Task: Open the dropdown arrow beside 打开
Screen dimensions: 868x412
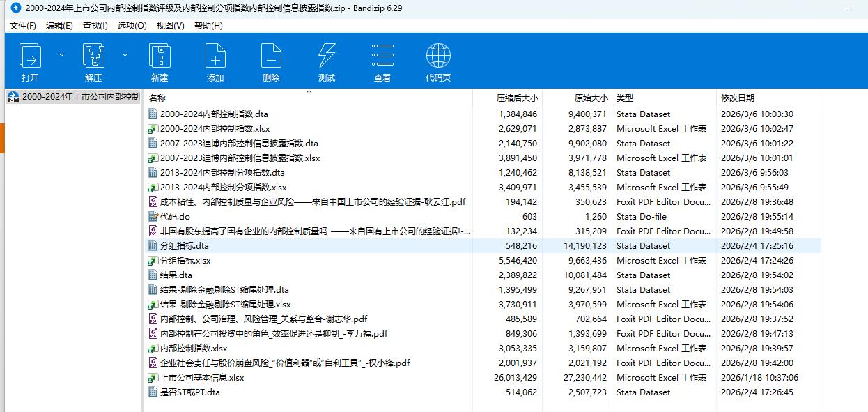Action: click(61, 54)
